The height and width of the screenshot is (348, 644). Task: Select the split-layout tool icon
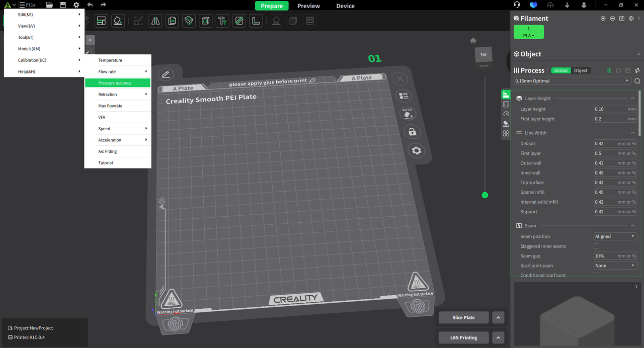coord(101,21)
